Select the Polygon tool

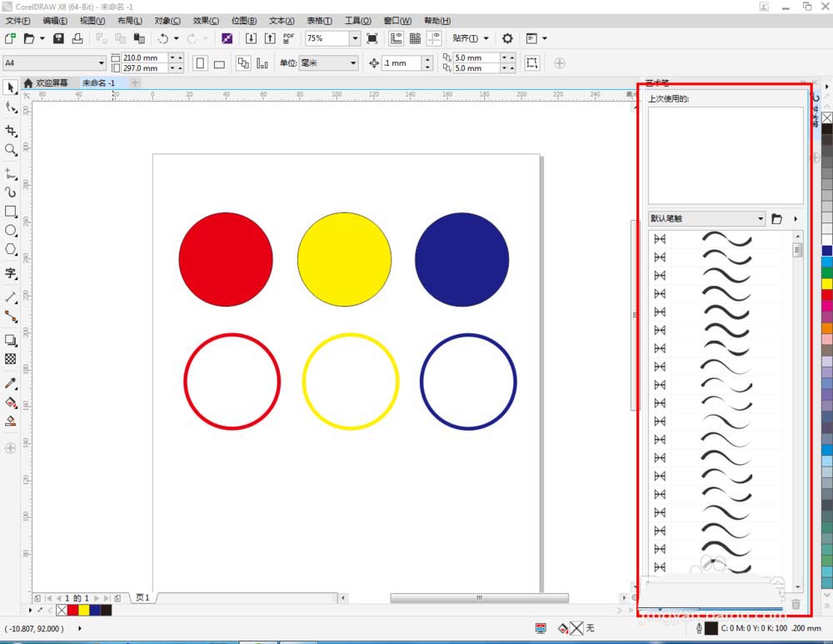point(11,249)
